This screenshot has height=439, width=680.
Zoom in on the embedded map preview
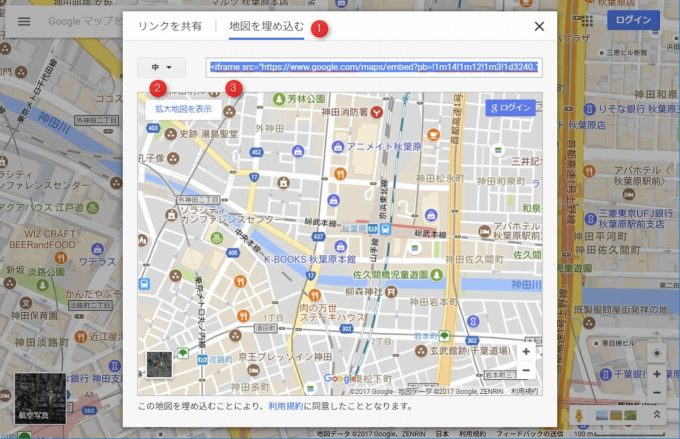click(x=526, y=352)
